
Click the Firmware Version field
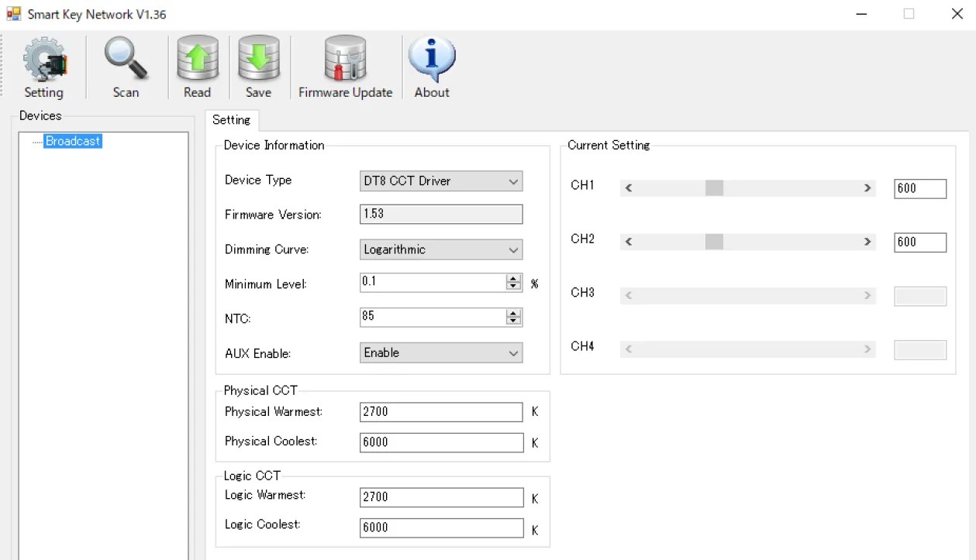pos(441,214)
